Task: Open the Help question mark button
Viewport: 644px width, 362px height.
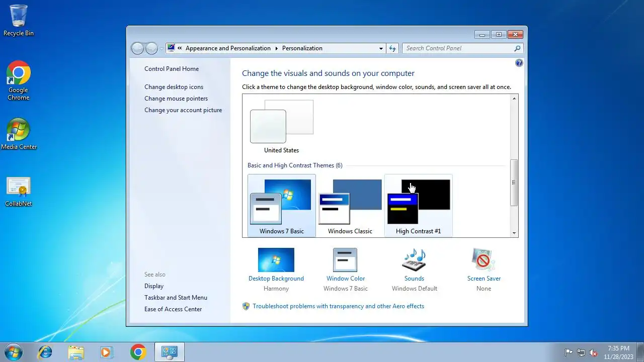Action: 519,63
